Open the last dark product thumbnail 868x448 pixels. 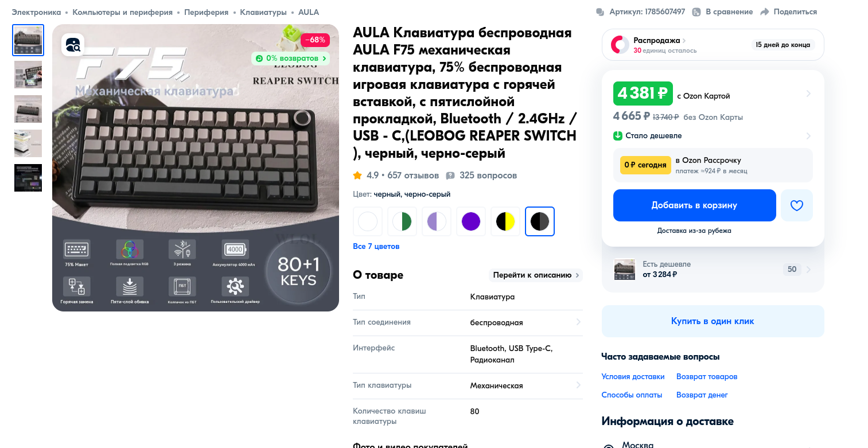click(28, 178)
